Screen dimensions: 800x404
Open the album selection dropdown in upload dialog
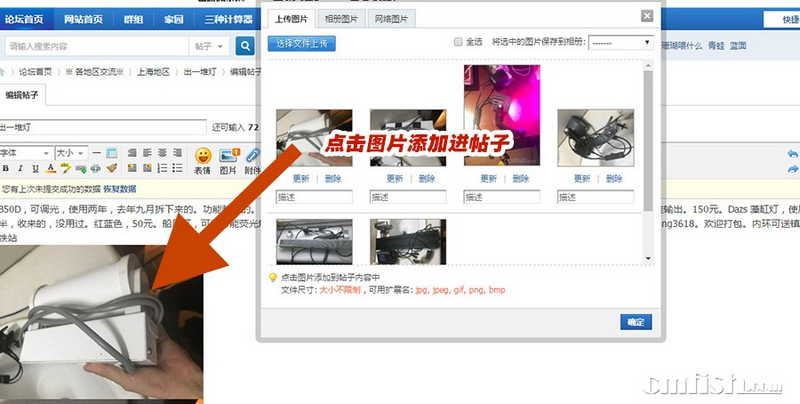[620, 43]
